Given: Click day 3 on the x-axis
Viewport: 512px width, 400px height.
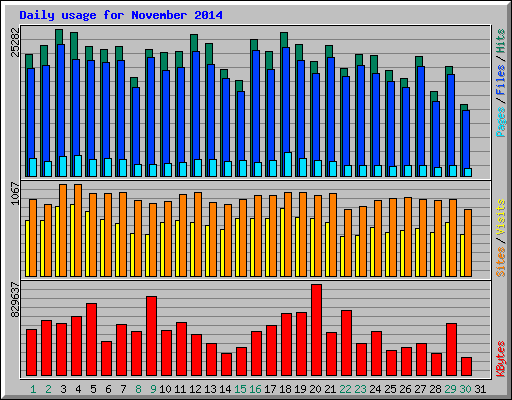Looking at the screenshot, I should pos(63,389).
